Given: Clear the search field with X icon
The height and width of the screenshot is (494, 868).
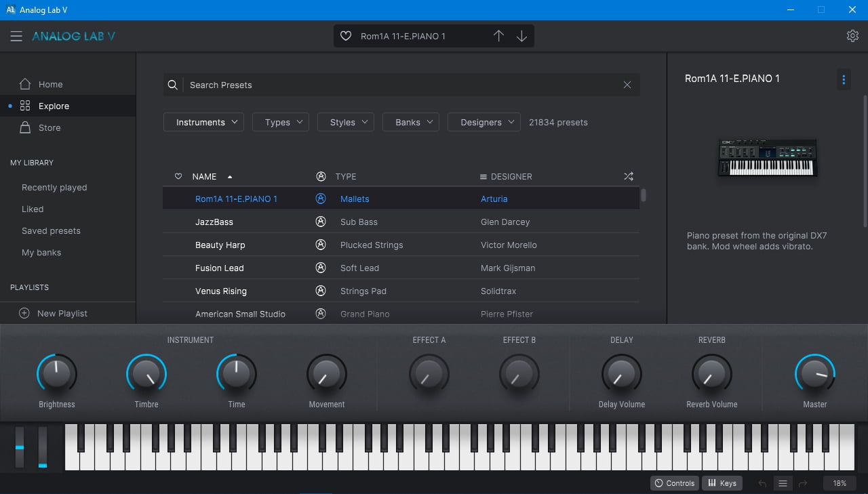Looking at the screenshot, I should tap(627, 85).
